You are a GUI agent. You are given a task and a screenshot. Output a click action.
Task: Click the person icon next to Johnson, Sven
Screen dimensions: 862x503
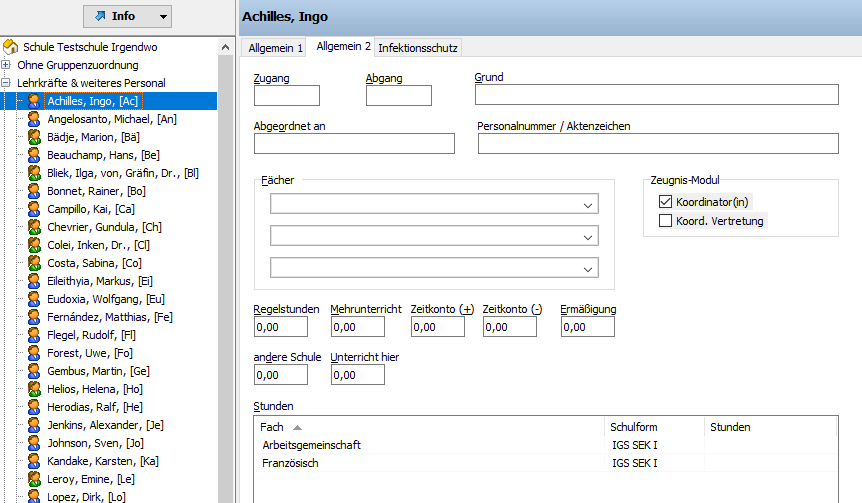(34, 443)
